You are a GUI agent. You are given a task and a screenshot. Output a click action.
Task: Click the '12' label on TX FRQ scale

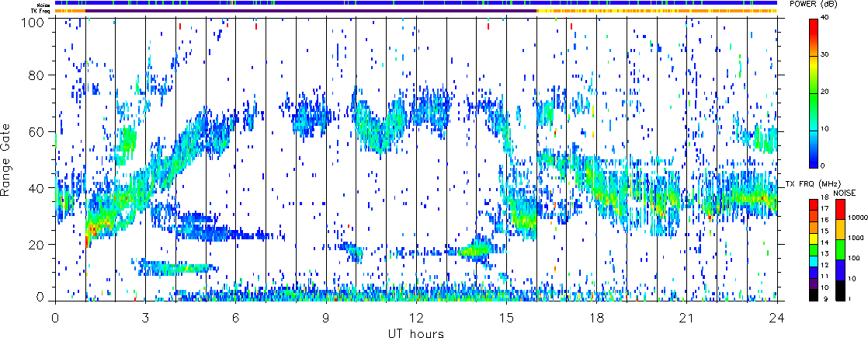coord(823,266)
